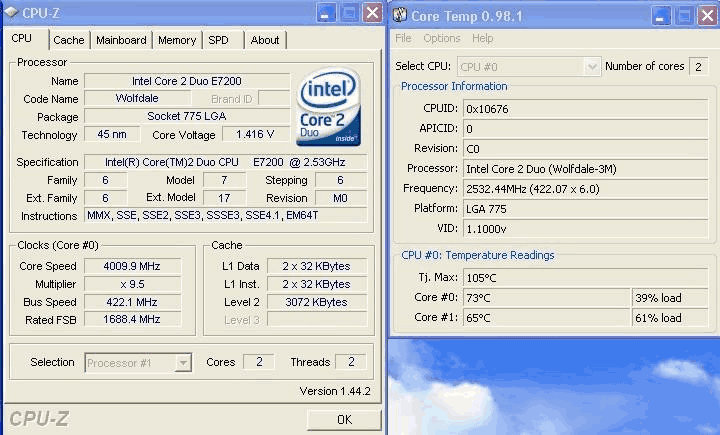Close the Core Temp window
The width and height of the screenshot is (720, 435).
pos(708,16)
